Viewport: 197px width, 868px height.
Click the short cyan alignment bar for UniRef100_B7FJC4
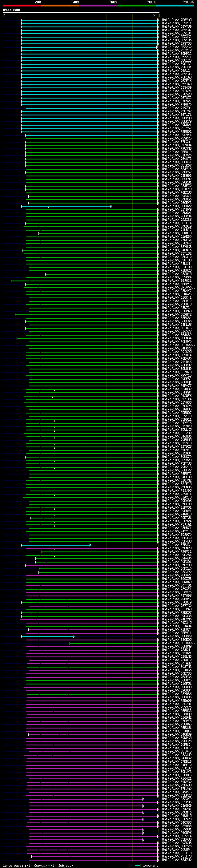pos(56,545)
